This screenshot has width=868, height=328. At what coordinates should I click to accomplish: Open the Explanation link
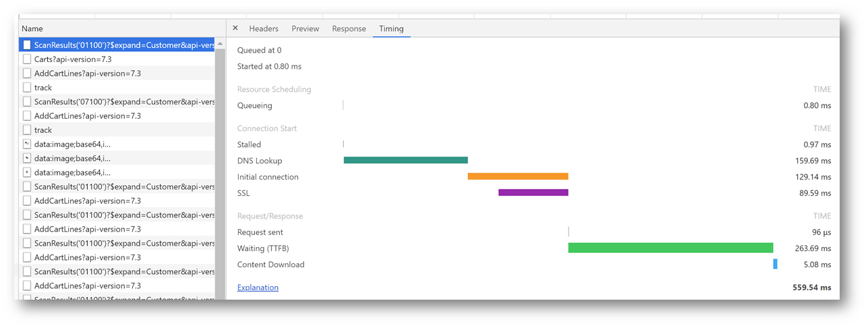coord(258,288)
